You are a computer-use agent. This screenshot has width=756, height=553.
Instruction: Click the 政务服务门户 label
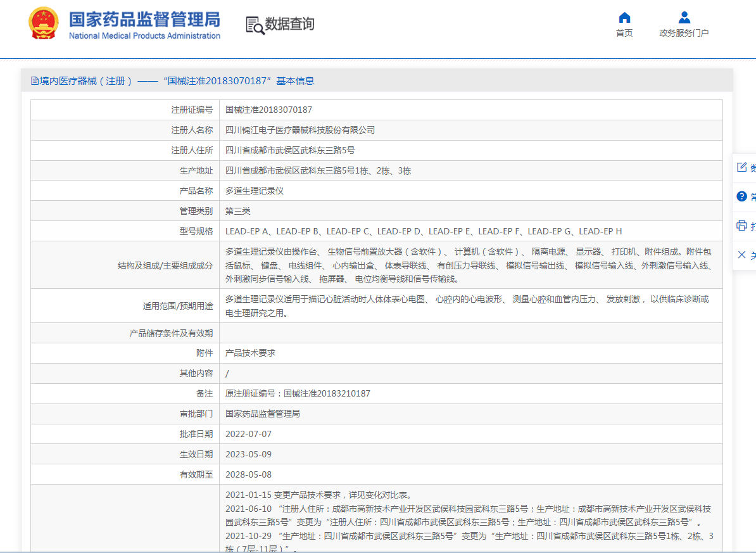click(x=684, y=33)
